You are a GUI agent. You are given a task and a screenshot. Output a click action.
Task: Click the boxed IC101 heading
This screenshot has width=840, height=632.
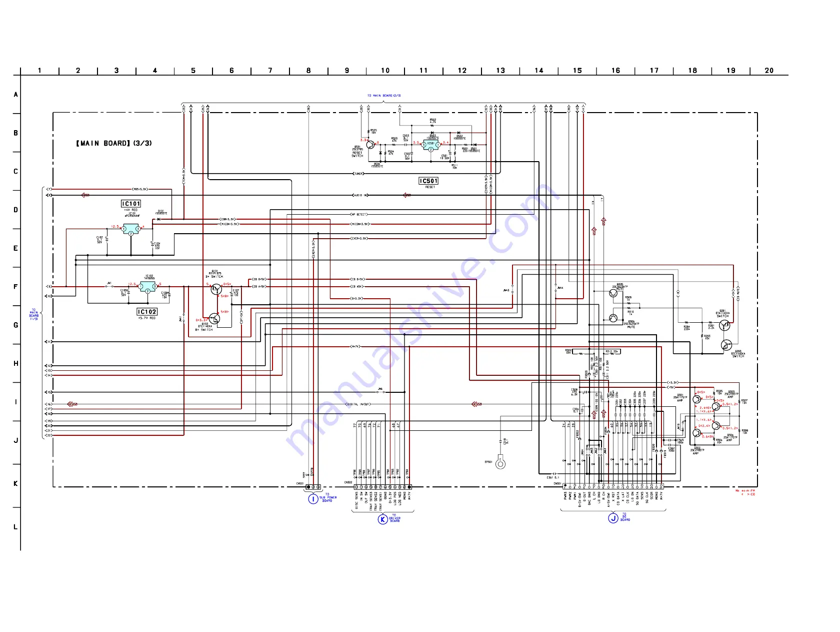[x=131, y=204]
